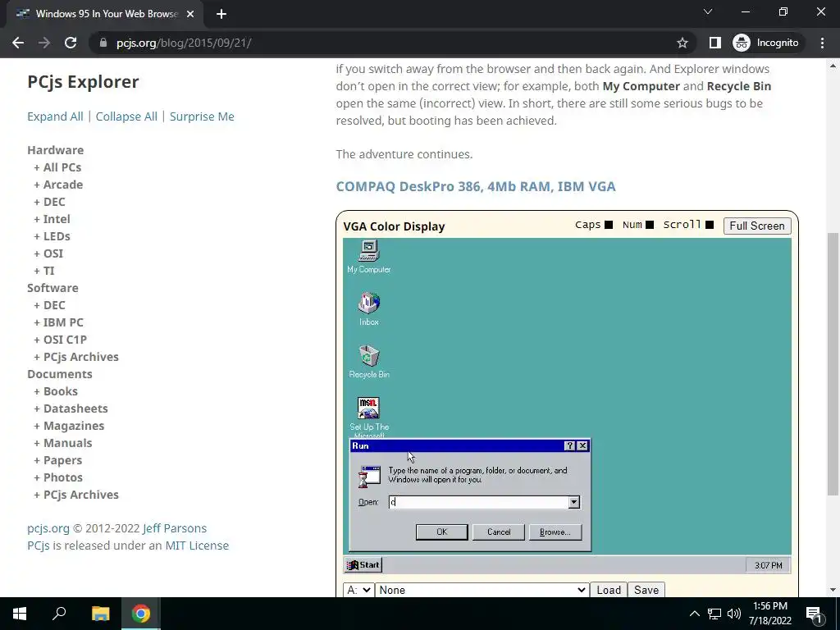The image size is (840, 630).
Task: Open the pcjs.org footer link
Action: pyautogui.click(x=48, y=528)
